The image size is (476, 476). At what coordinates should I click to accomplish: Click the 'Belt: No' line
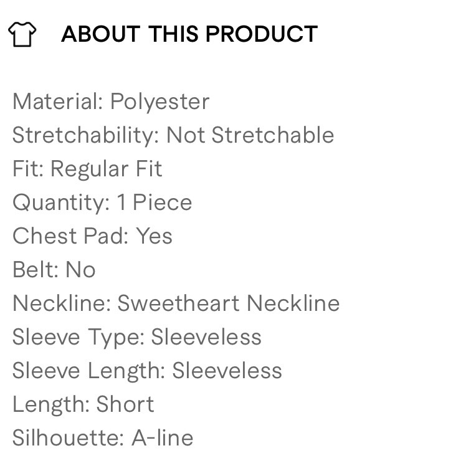(x=54, y=270)
